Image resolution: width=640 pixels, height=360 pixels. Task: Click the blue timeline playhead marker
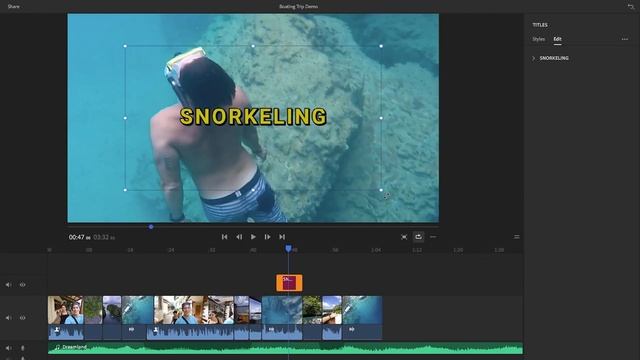coord(289,249)
